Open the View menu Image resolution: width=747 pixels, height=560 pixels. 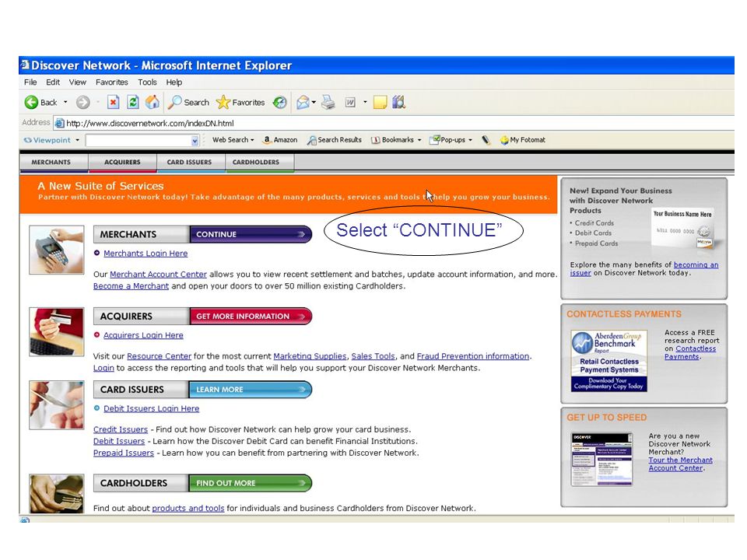click(78, 82)
